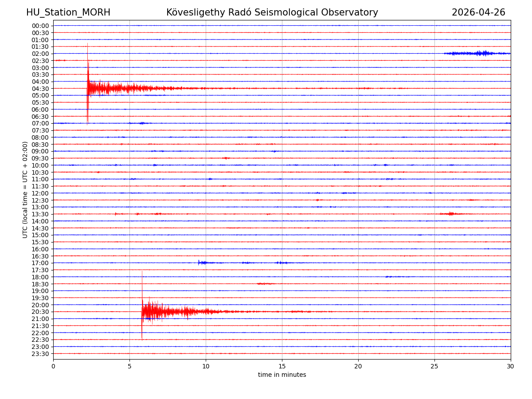
Task: Click the large red earthquake onset on the 20:30 trace
Action: [x=142, y=311]
